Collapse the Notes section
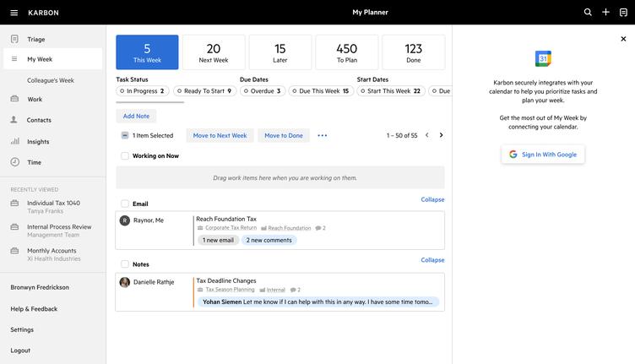The height and width of the screenshot is (364, 635). point(432,259)
